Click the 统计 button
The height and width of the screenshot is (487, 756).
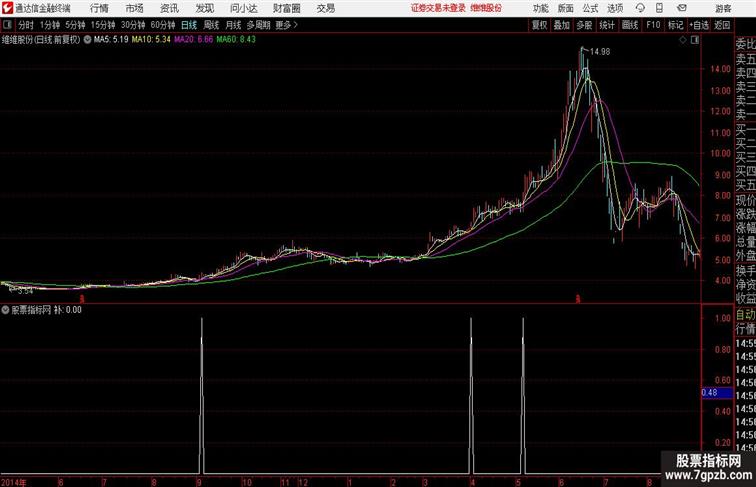[x=607, y=25]
